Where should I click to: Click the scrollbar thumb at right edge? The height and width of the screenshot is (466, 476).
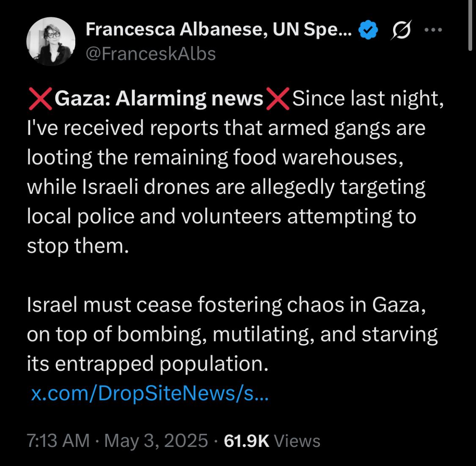pos(470,25)
